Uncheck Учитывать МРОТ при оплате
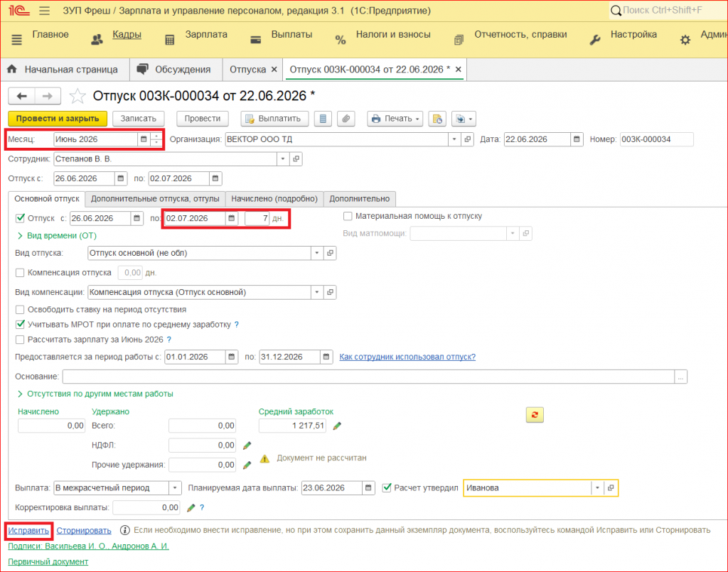 [20, 325]
